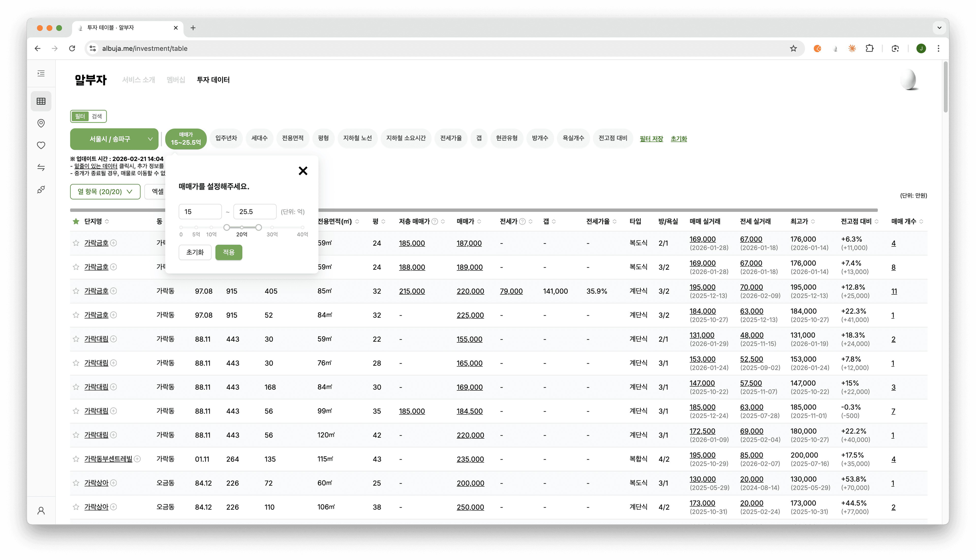Click the left price slider handle

tap(227, 227)
